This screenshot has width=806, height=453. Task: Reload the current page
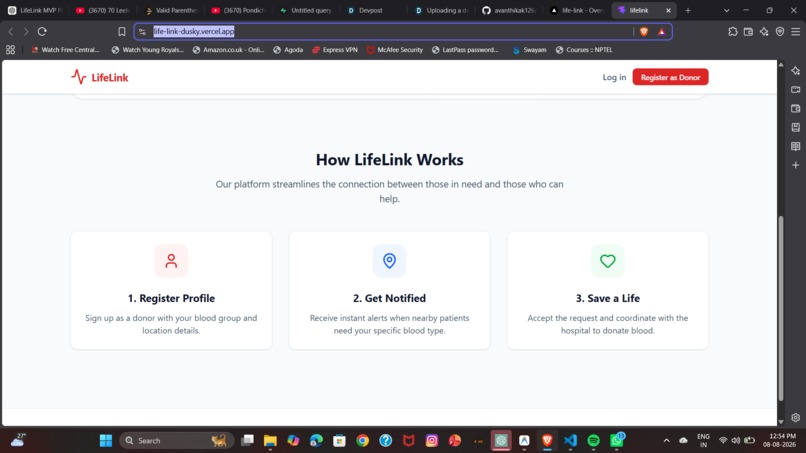(42, 31)
